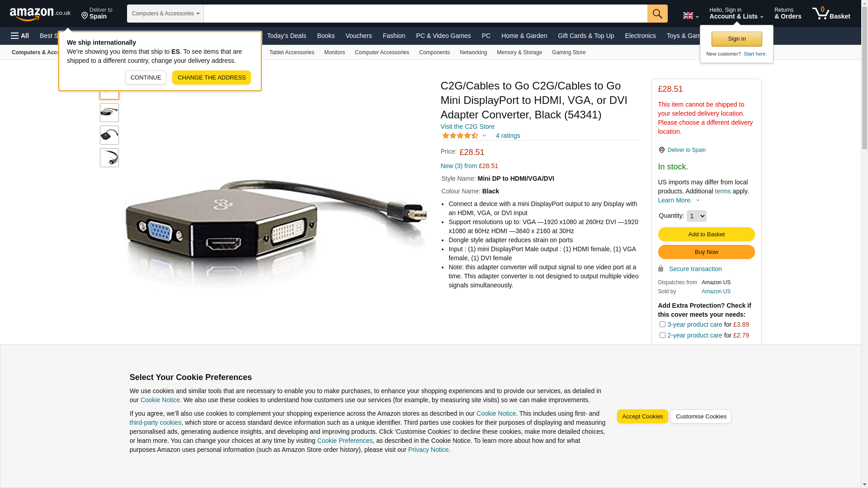This screenshot has width=868, height=488.
Task: Go to the Monitors subcategory tab
Action: click(x=335, y=52)
